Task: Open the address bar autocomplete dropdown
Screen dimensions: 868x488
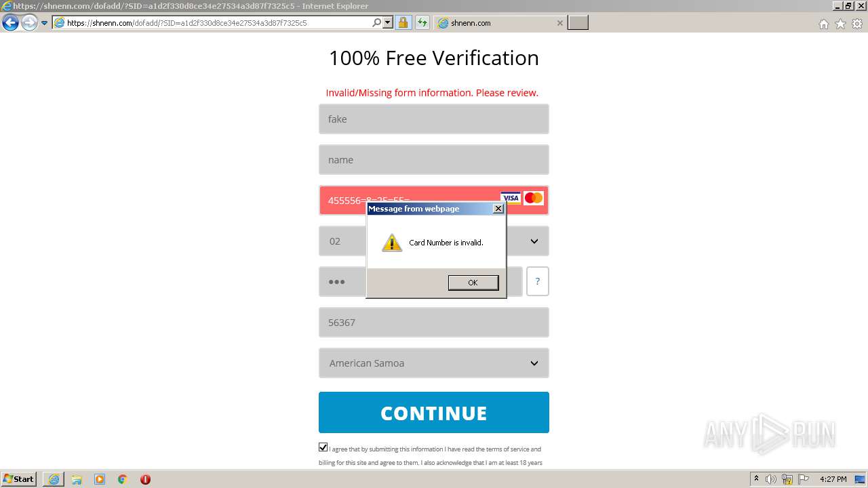Action: click(388, 23)
